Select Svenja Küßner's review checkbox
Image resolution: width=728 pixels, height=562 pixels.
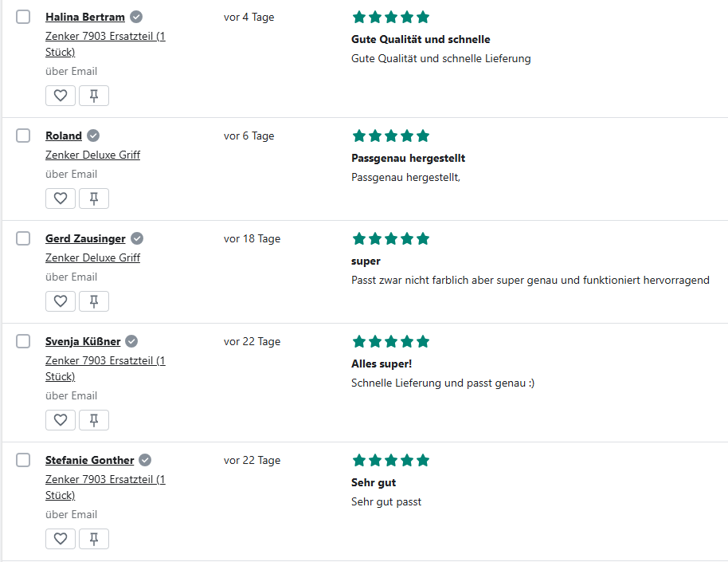point(23,341)
